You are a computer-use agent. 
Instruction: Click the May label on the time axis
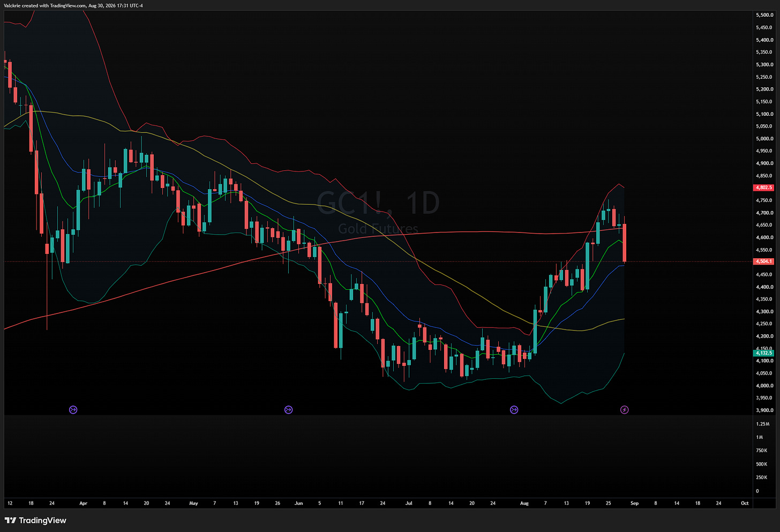[194, 504]
